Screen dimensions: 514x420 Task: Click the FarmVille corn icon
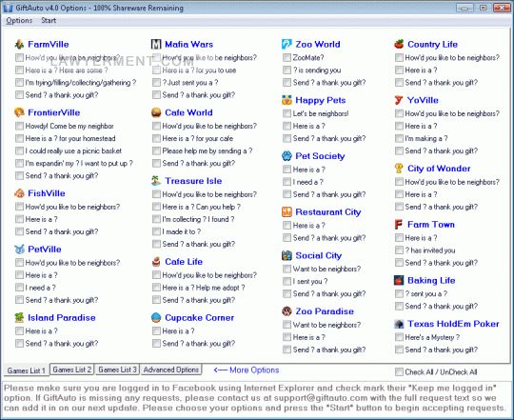pos(19,44)
